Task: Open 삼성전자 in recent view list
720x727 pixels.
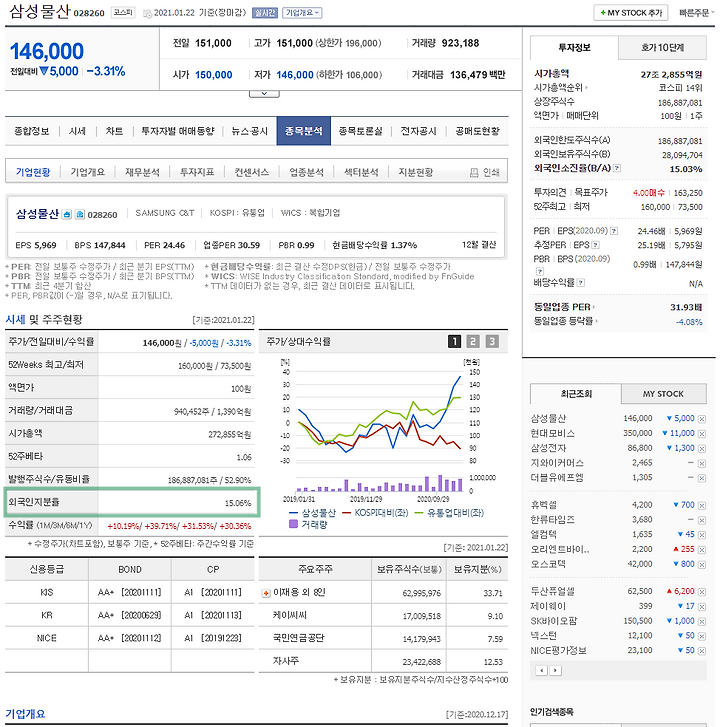Action: (548, 448)
